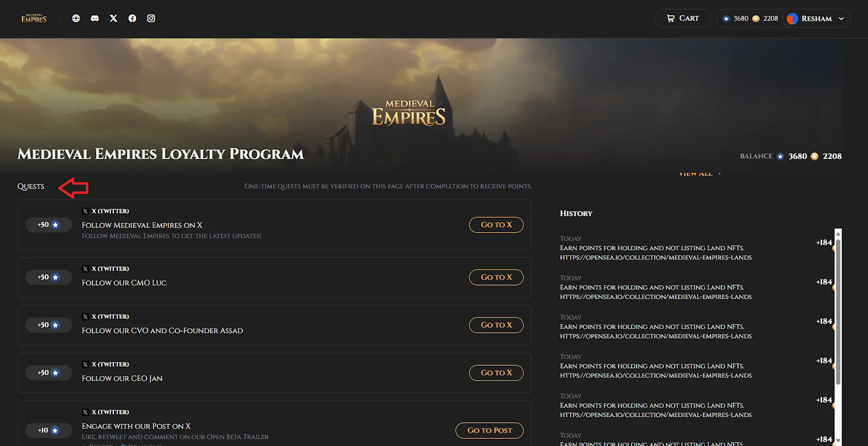This screenshot has width=868, height=446.
Task: Click the Go To Post button
Action: (x=489, y=430)
